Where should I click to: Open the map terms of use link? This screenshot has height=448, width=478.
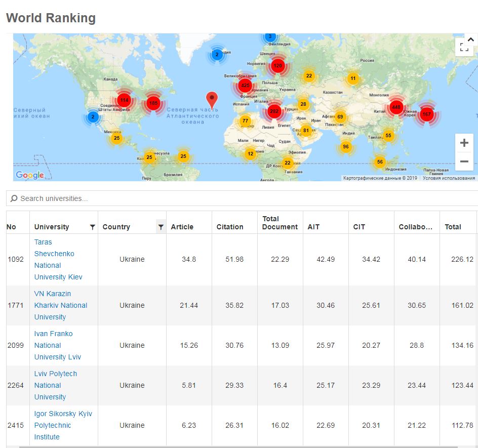pos(449,178)
